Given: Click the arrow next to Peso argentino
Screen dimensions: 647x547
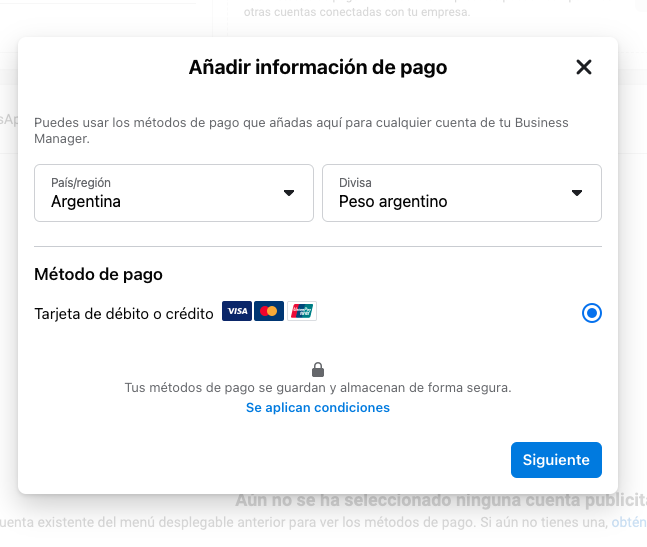Looking at the screenshot, I should (x=577, y=193).
